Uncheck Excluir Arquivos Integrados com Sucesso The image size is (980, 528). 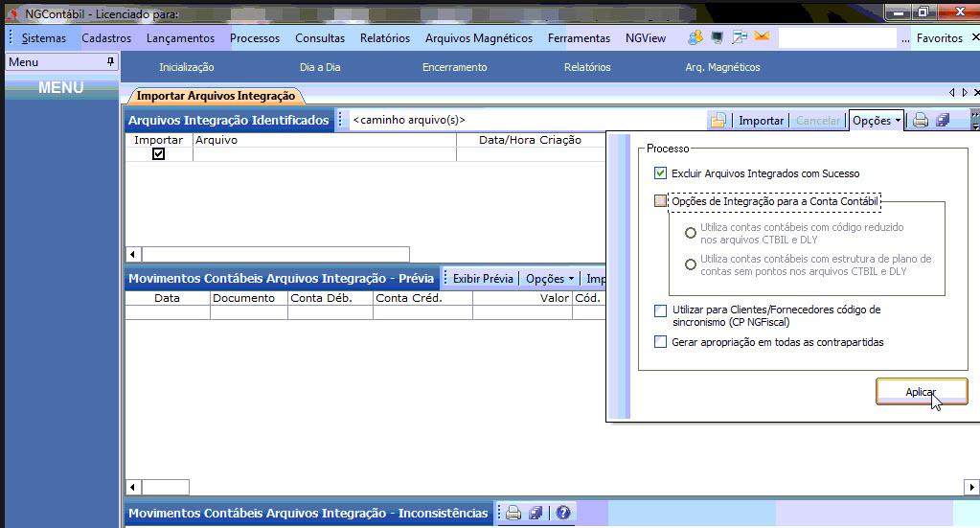coord(660,173)
